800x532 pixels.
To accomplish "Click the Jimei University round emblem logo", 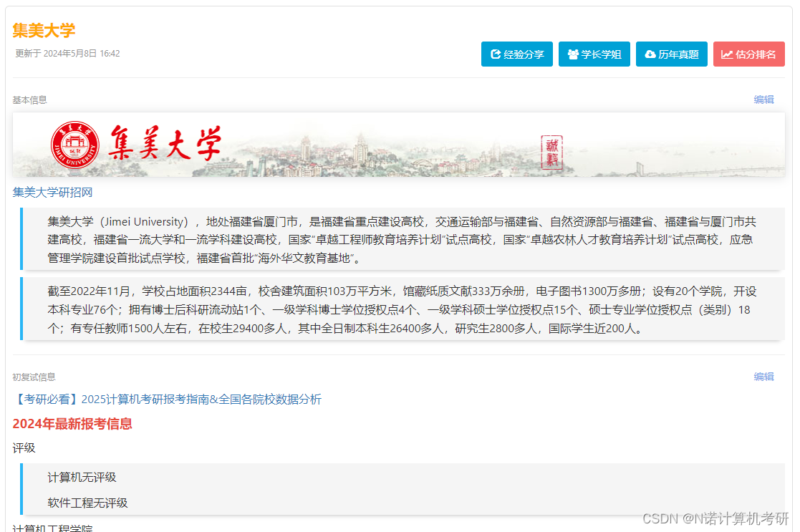I will [x=75, y=145].
